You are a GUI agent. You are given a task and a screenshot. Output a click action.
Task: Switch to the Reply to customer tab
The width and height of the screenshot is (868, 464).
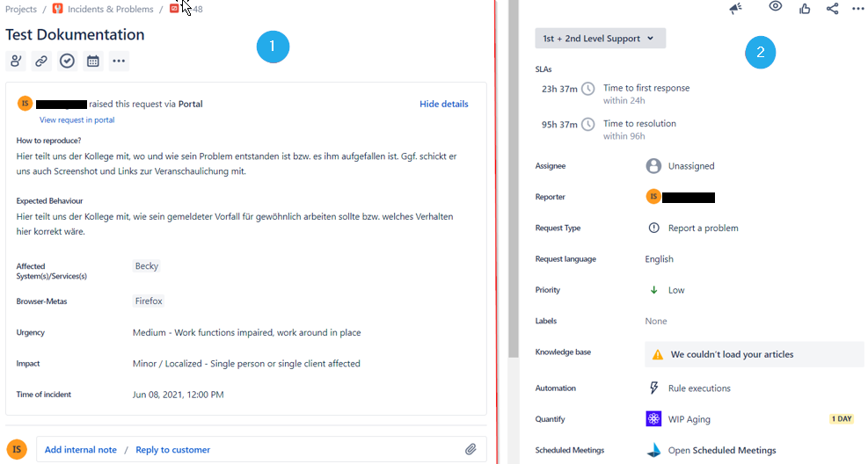pos(172,450)
